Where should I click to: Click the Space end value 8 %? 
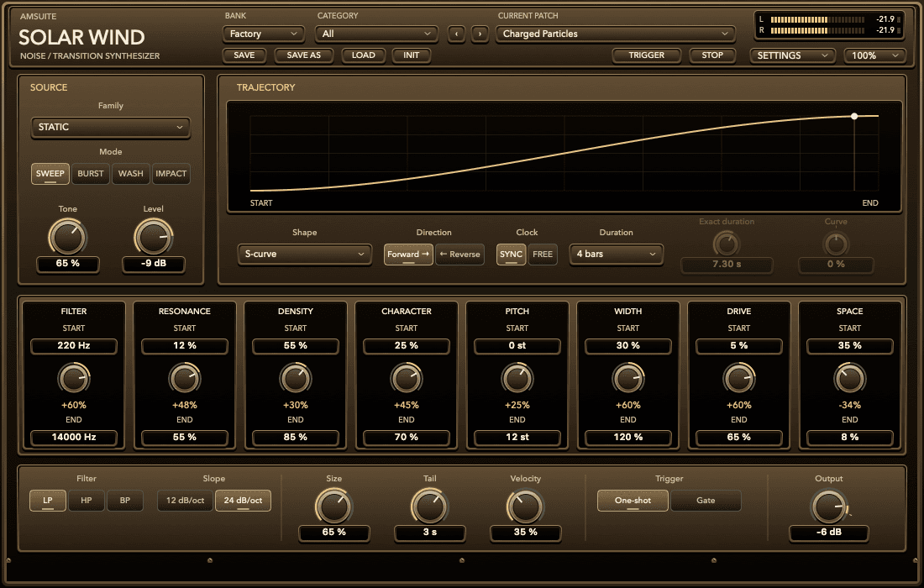tap(850, 437)
